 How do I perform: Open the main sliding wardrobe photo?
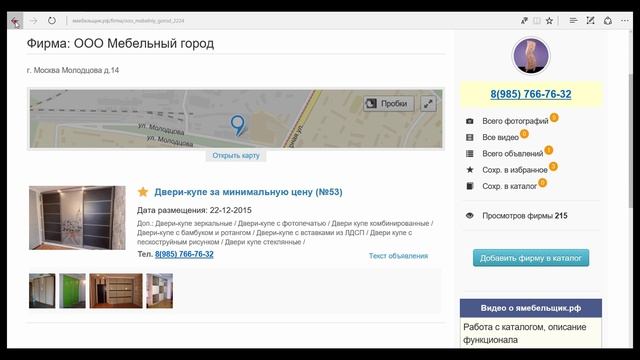coord(77,218)
